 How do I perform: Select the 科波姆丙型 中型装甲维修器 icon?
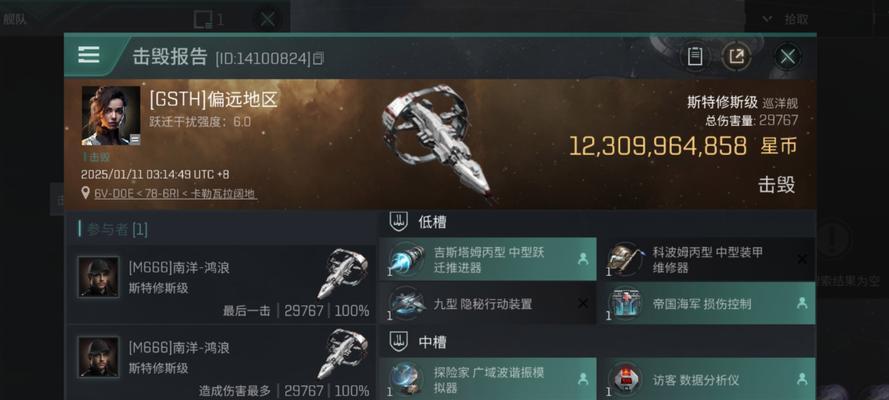pos(624,260)
